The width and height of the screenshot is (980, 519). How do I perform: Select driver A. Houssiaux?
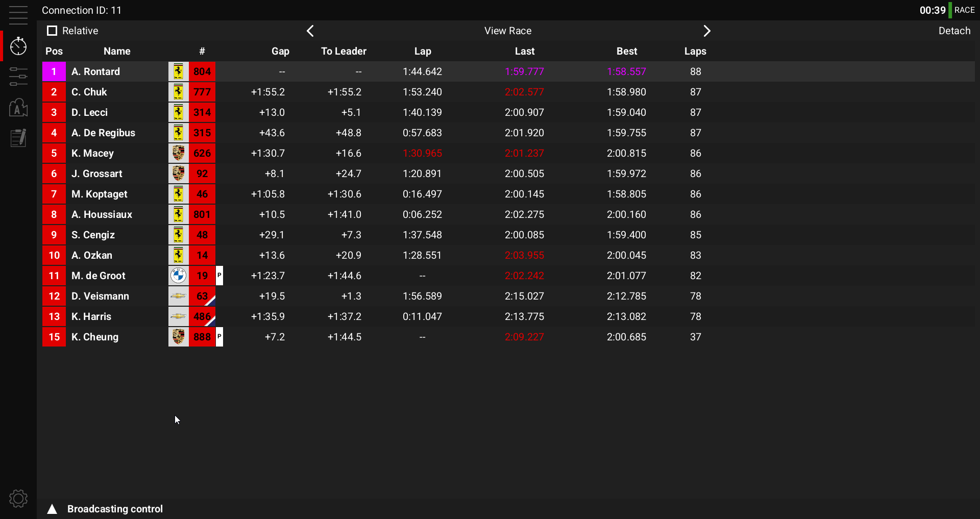click(102, 214)
